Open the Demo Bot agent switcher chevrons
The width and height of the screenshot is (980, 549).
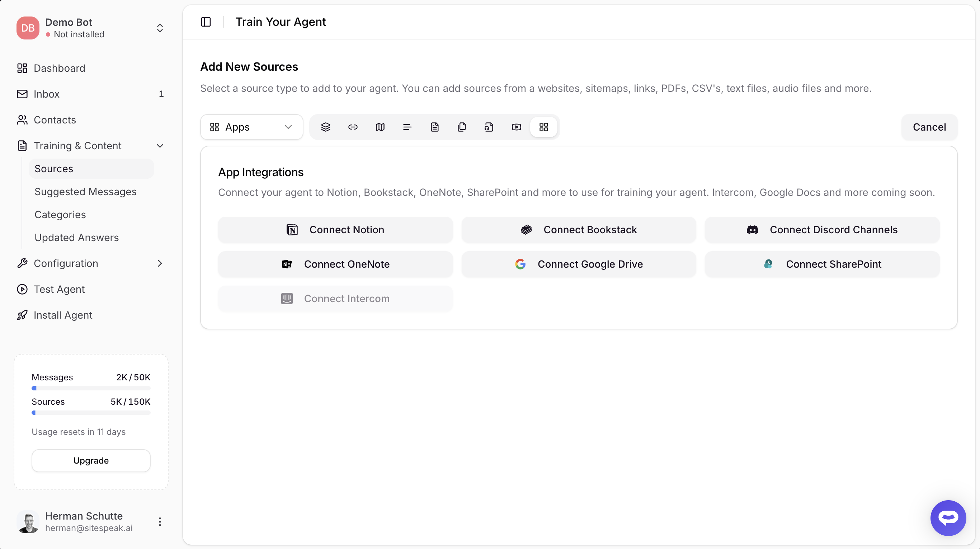coord(160,28)
